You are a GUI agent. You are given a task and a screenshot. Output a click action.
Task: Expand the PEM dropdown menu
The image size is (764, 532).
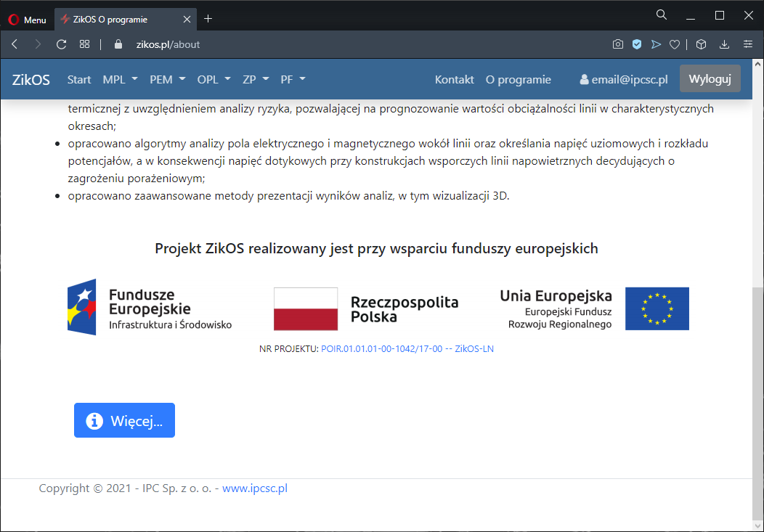pos(168,79)
